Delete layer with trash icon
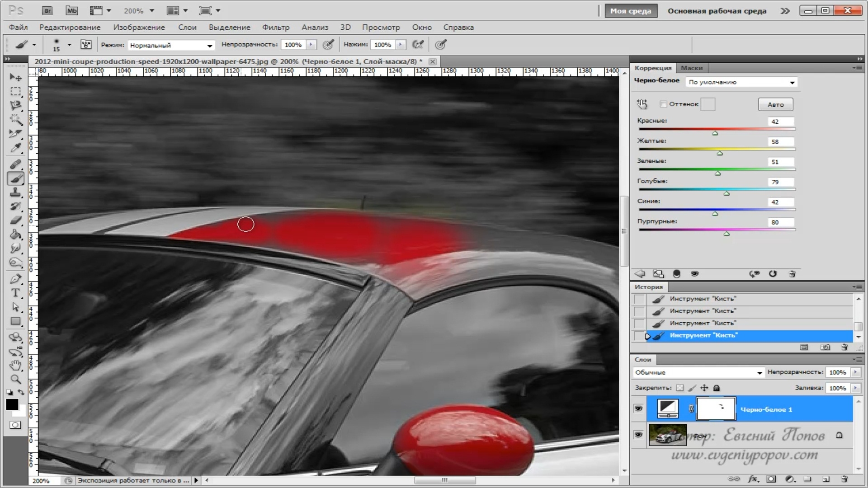The width and height of the screenshot is (868, 488). pos(844,479)
